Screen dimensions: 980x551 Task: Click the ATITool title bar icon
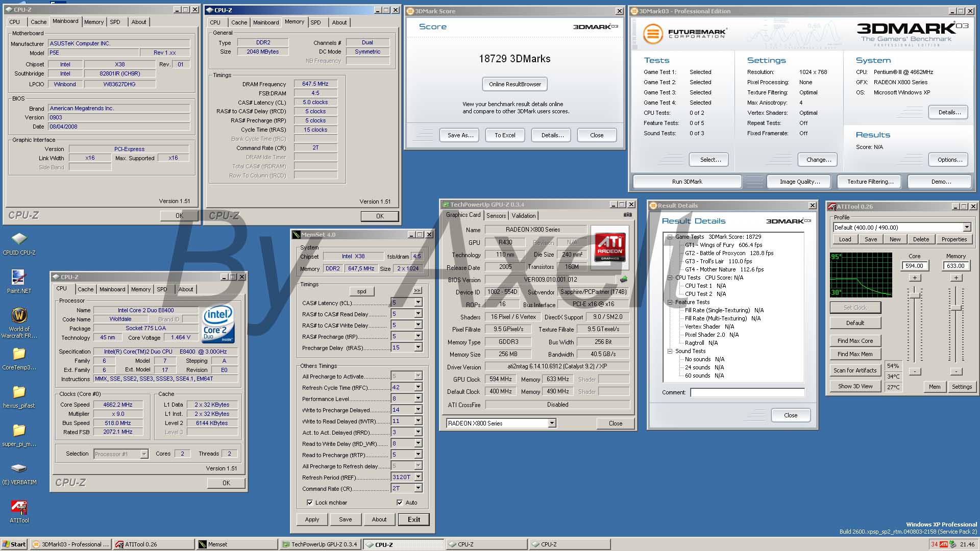click(832, 207)
